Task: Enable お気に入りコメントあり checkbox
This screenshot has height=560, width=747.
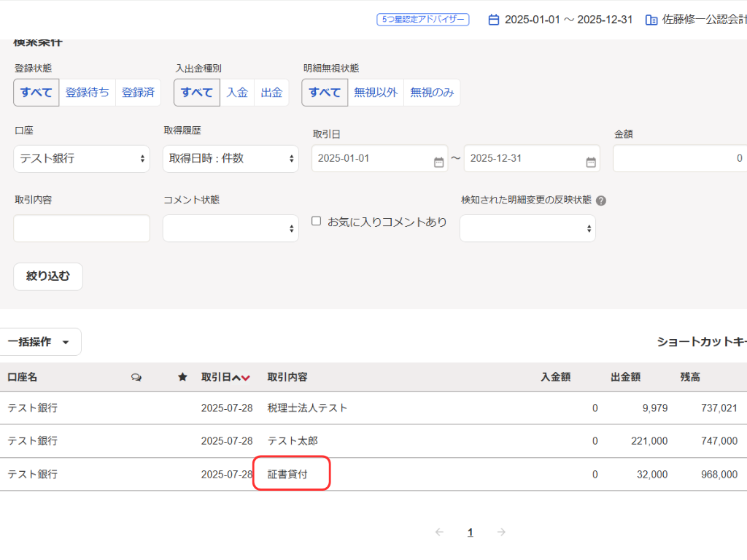Action: (317, 222)
